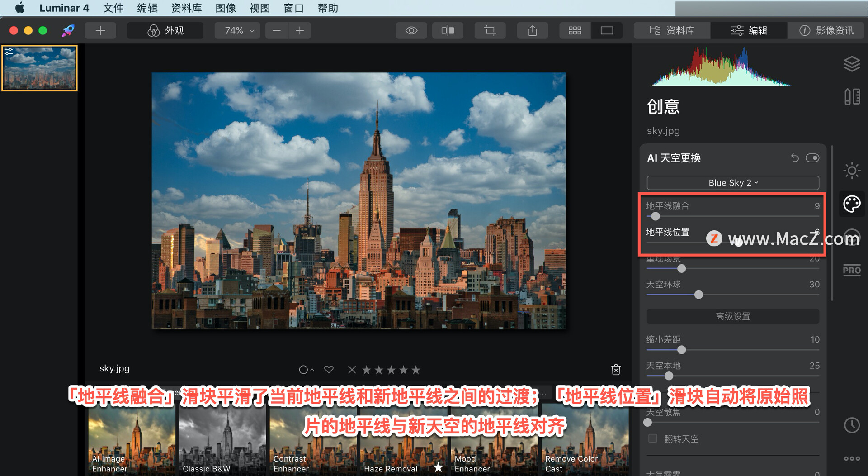Image resolution: width=868 pixels, height=476 pixels.
Task: Click the main skyline photo canvas
Action: pos(359,200)
